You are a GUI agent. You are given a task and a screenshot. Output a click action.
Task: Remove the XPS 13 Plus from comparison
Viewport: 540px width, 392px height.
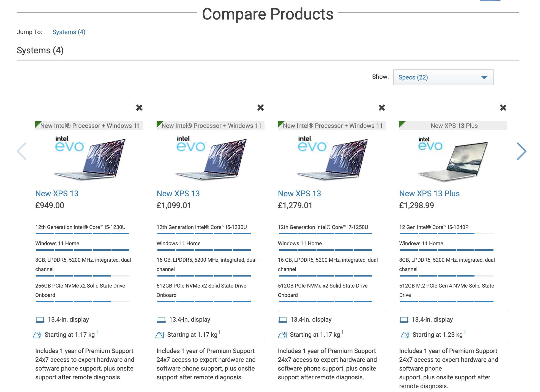(x=503, y=107)
